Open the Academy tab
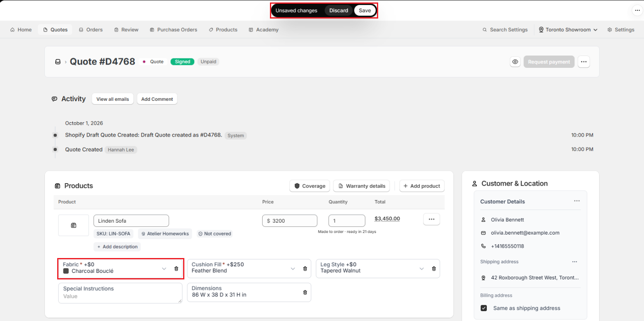The width and height of the screenshot is (644, 321). (264, 30)
